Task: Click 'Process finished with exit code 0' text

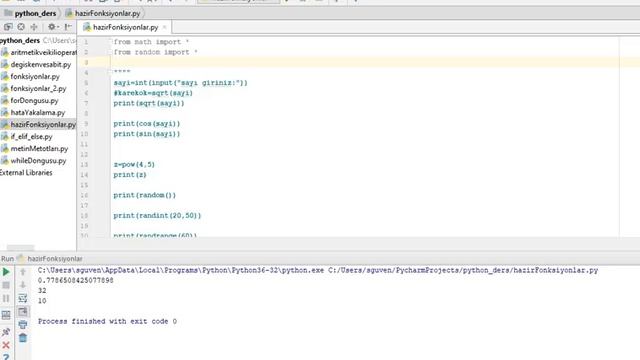Action: (107, 321)
